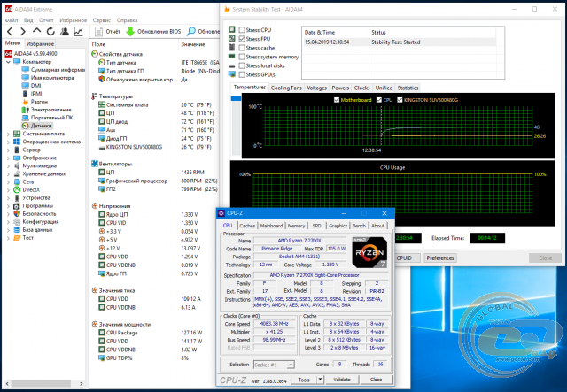567x392 pixels.
Task: Expand the Хранение данных node
Action: pyautogui.click(x=8, y=173)
